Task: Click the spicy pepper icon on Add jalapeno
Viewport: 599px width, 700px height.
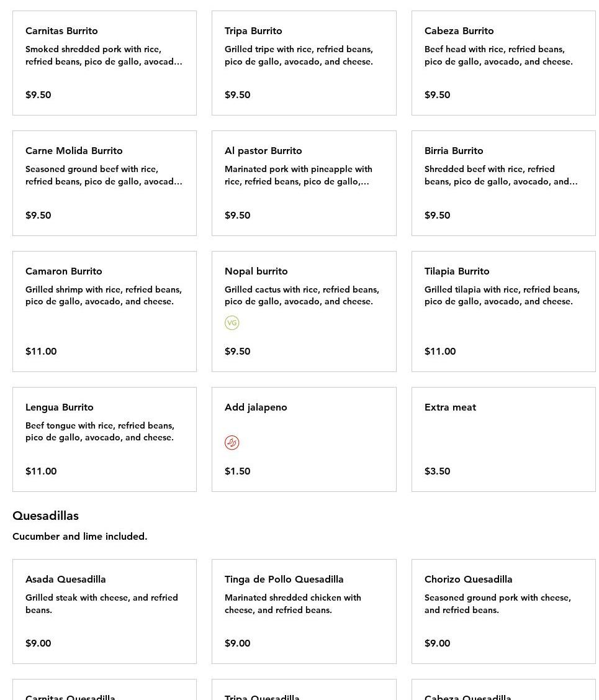Action: (232, 442)
